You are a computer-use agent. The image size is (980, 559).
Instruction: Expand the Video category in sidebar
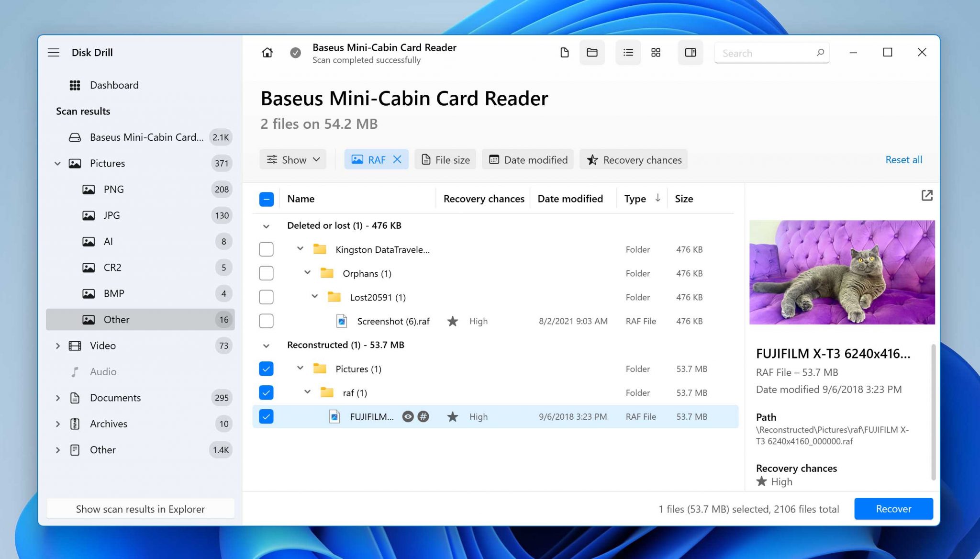point(58,346)
